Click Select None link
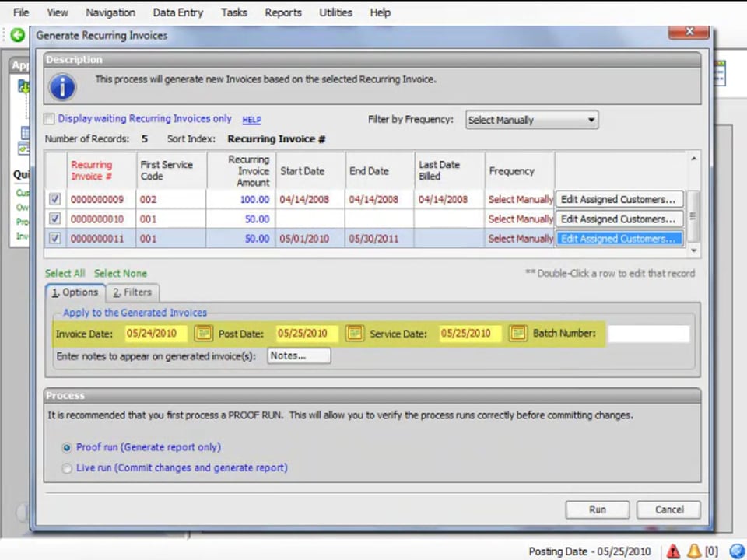Screen dimensions: 747x560 tap(121, 273)
